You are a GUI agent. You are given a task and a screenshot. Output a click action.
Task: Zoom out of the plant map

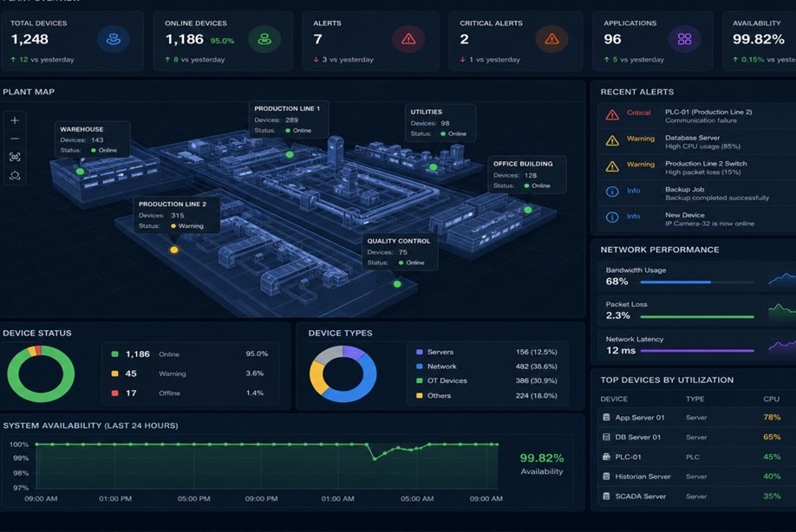click(15, 139)
